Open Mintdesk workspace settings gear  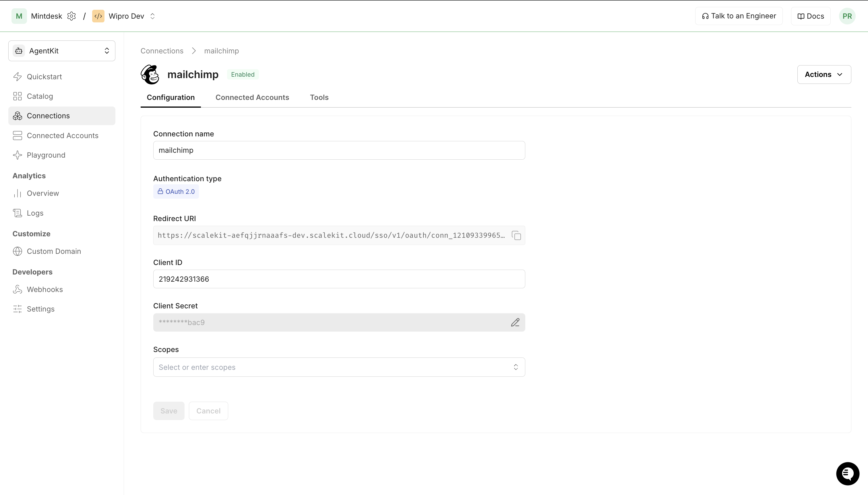(x=71, y=16)
